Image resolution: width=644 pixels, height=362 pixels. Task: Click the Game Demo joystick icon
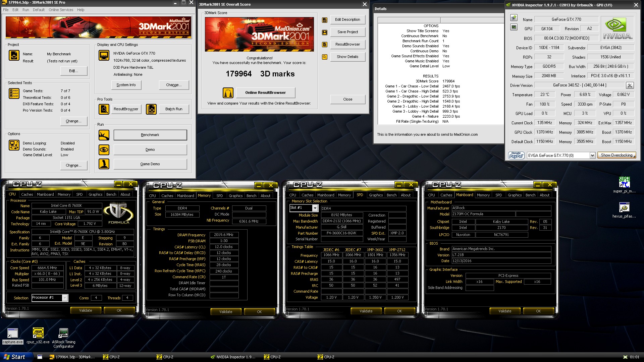click(104, 164)
